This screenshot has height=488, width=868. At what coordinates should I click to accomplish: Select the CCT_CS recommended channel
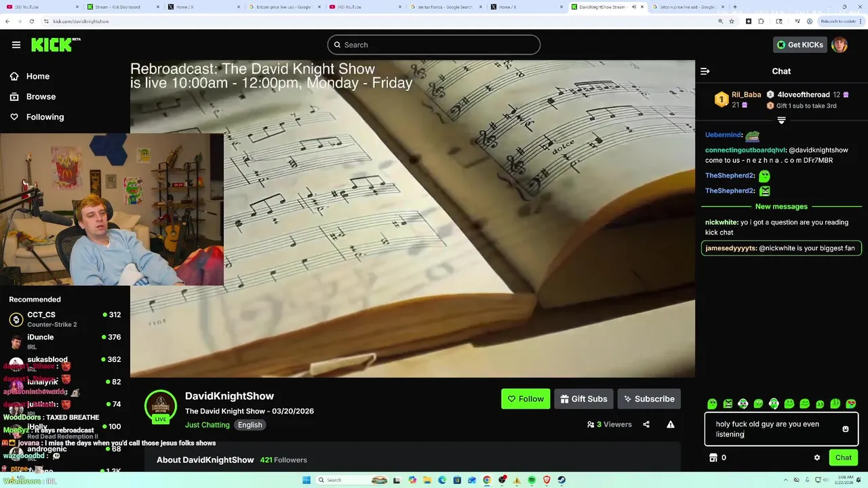pyautogui.click(x=64, y=319)
